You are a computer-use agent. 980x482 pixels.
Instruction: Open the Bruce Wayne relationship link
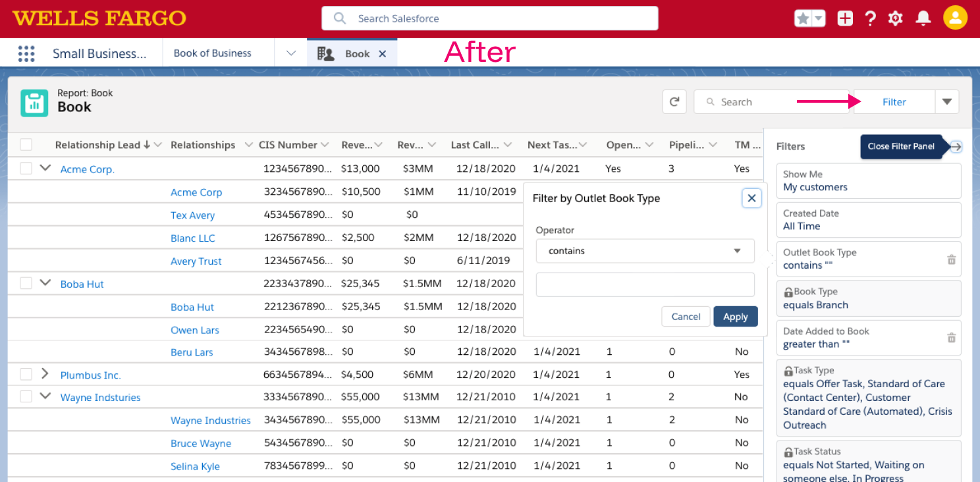pos(201,443)
